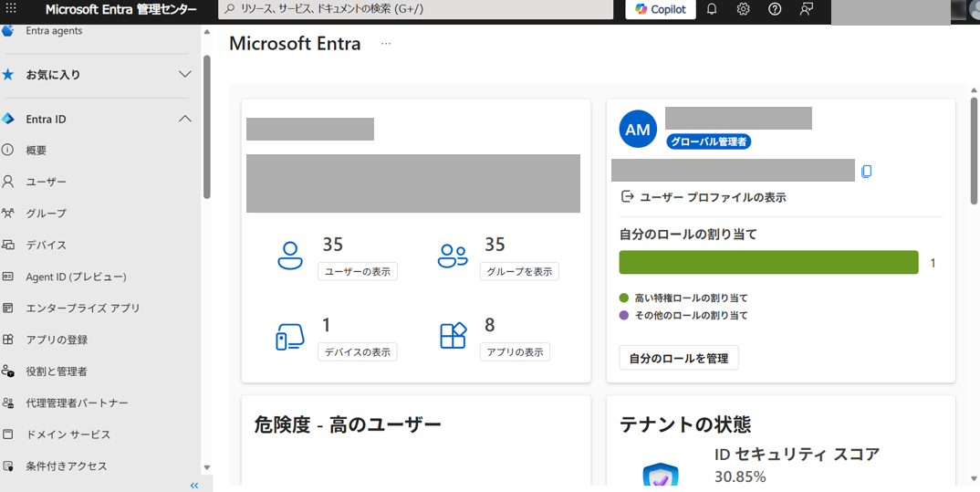Click the テナントの状態 heading

(x=685, y=425)
